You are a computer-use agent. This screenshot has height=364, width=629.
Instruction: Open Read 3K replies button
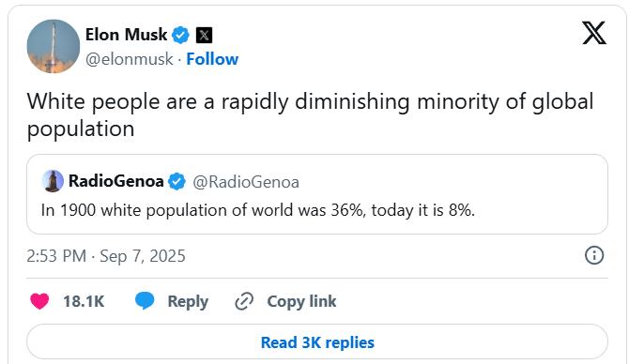click(317, 341)
